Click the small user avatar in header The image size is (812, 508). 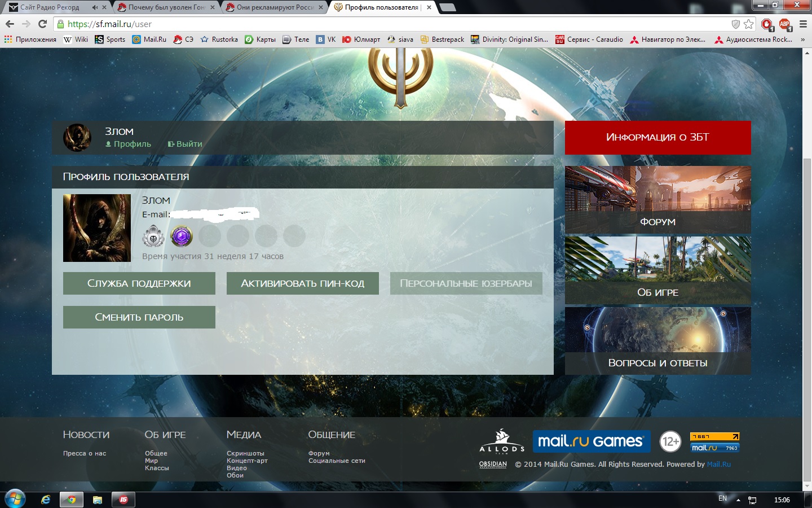click(77, 138)
